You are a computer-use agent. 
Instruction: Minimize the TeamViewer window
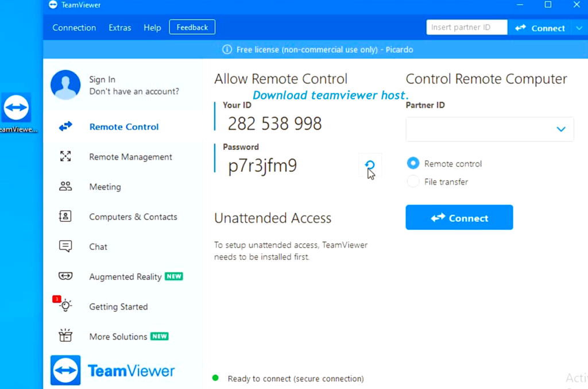tap(520, 5)
